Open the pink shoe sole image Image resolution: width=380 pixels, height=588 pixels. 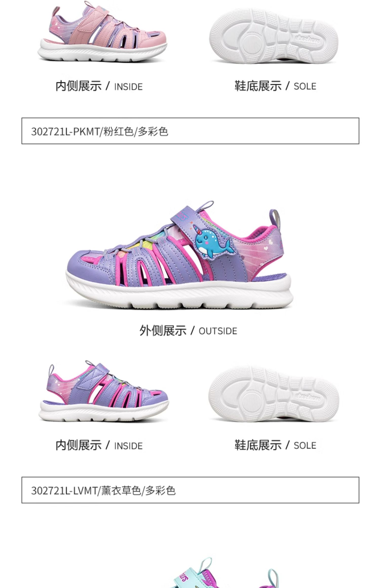[274, 36]
